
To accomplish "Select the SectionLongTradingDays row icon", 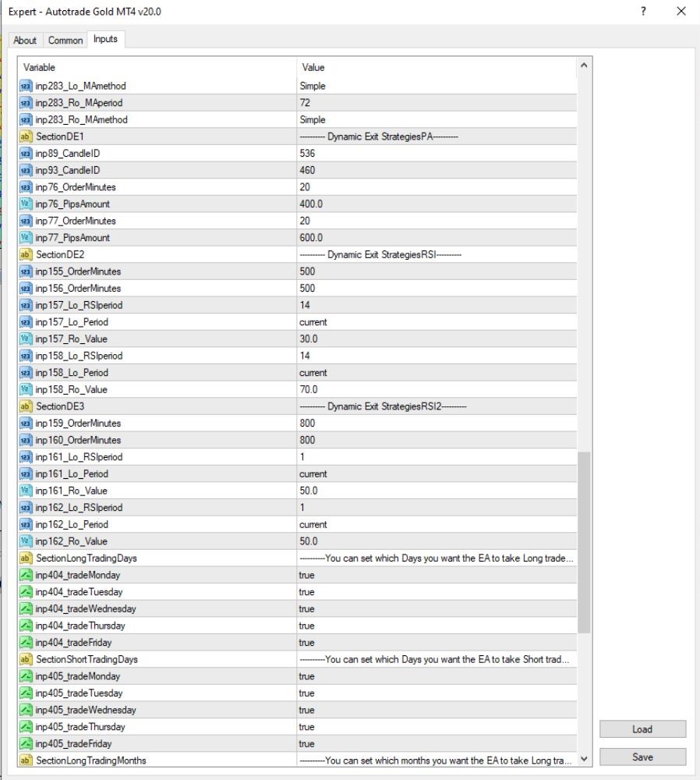I will pos(26,558).
